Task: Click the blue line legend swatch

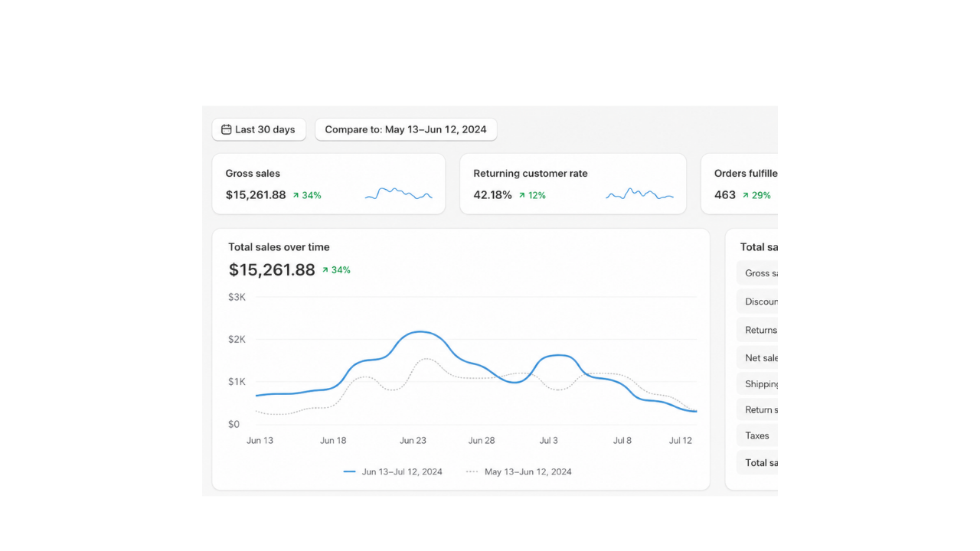Action: pyautogui.click(x=350, y=471)
